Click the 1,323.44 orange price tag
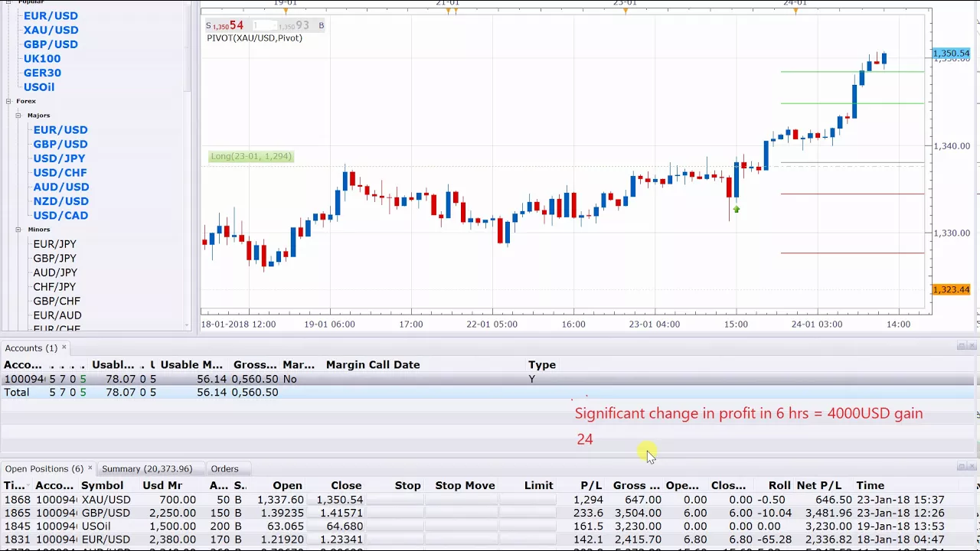The height and width of the screenshot is (551, 980). (951, 289)
